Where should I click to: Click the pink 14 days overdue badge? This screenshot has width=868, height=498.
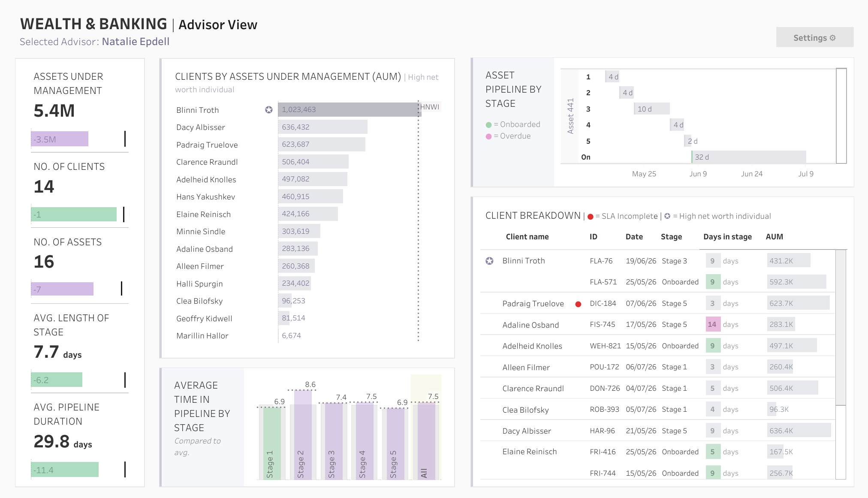click(713, 324)
